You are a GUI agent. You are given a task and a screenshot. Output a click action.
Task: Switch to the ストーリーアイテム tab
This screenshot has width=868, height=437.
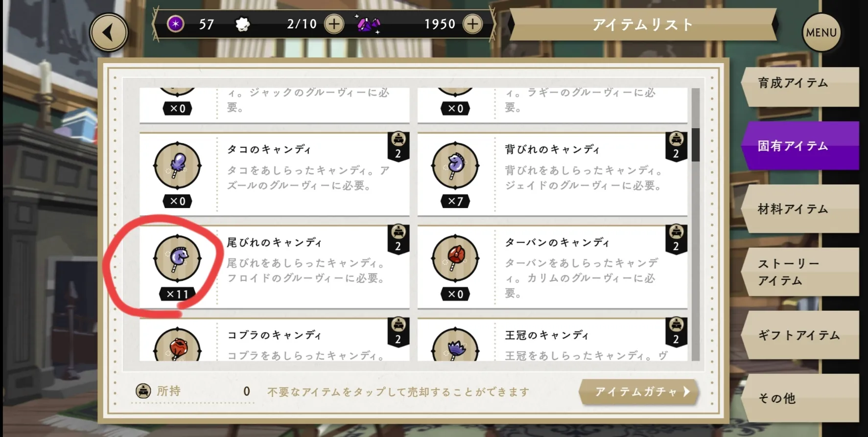800,272
